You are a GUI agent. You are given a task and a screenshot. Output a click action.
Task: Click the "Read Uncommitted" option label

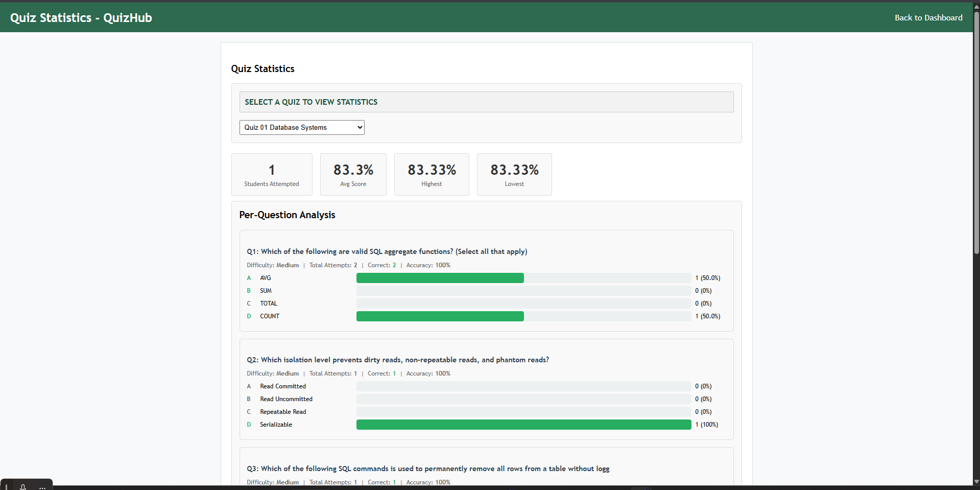[x=286, y=399]
